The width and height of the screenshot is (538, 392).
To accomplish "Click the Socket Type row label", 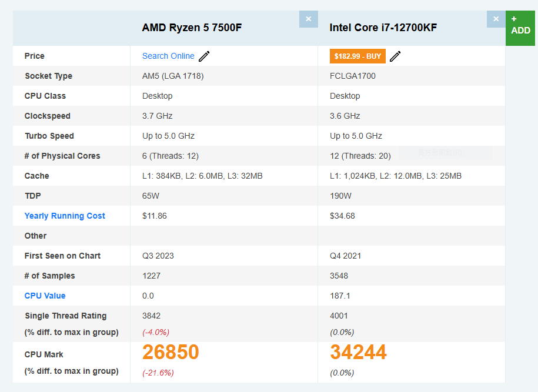I will 48,76.
